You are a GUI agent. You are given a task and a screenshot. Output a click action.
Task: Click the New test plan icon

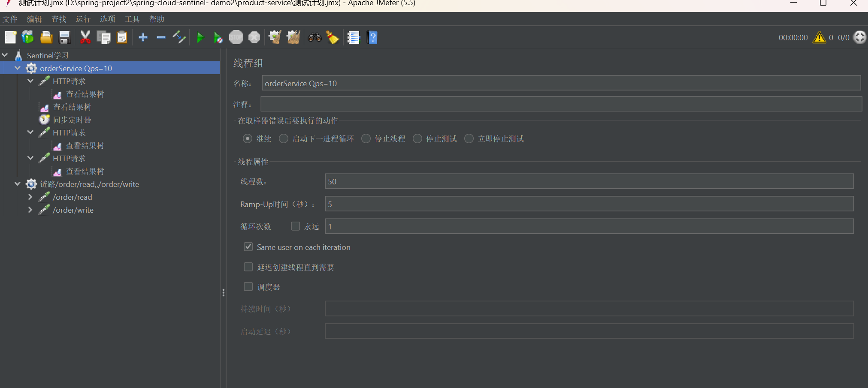[10, 37]
